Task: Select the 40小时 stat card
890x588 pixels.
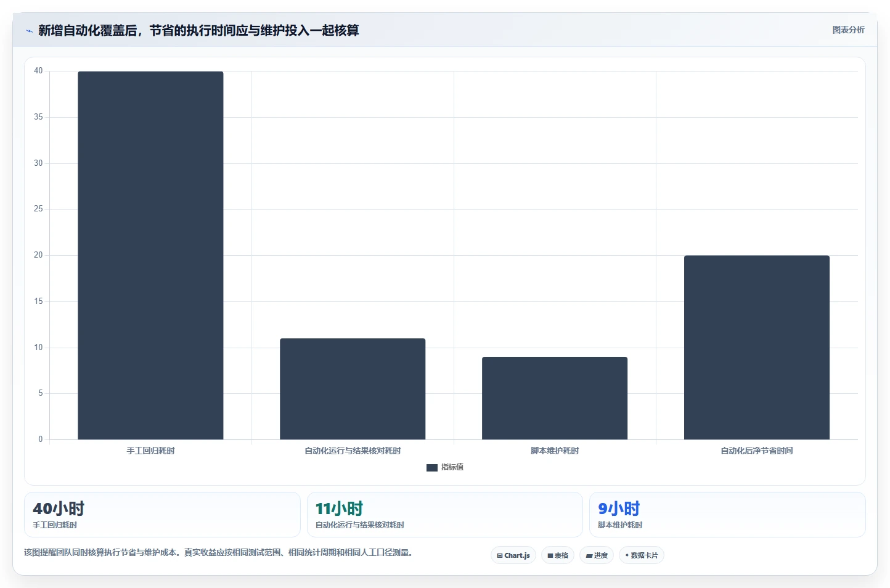Action: [162, 515]
